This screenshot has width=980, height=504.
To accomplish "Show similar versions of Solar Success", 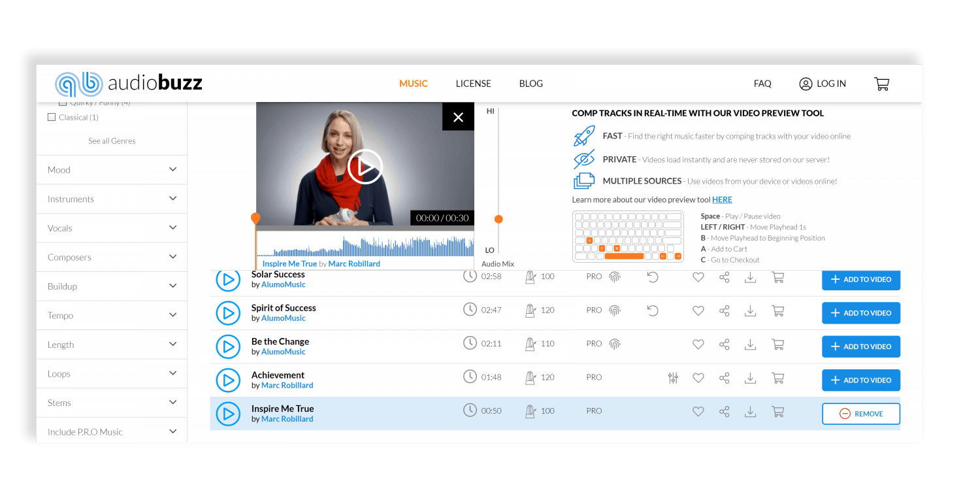I will (653, 277).
